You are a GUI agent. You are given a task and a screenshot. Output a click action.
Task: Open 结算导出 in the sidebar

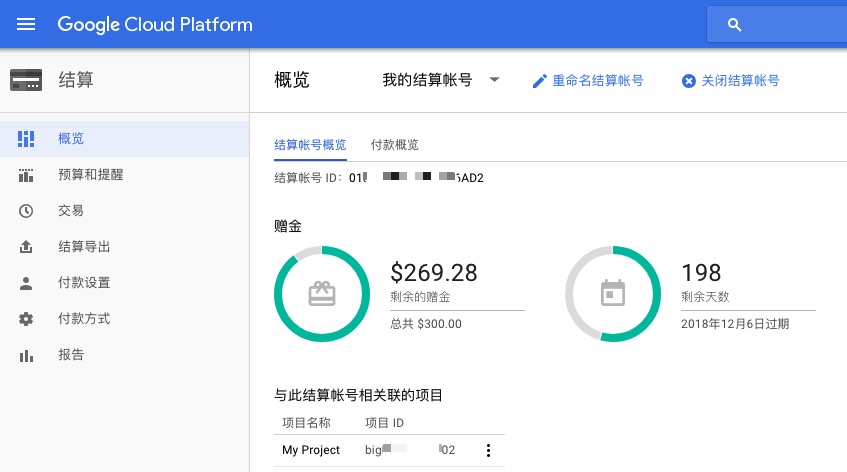[124, 247]
